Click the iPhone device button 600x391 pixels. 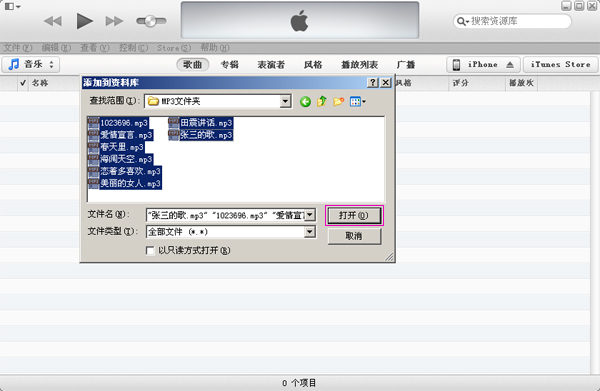point(483,65)
